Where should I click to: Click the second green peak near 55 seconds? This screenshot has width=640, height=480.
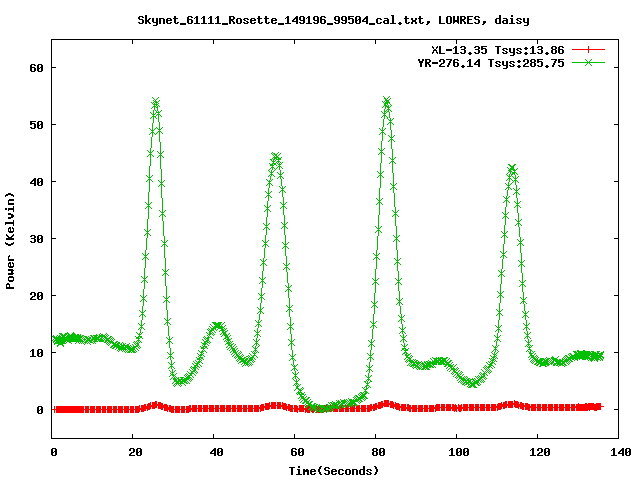(x=276, y=156)
